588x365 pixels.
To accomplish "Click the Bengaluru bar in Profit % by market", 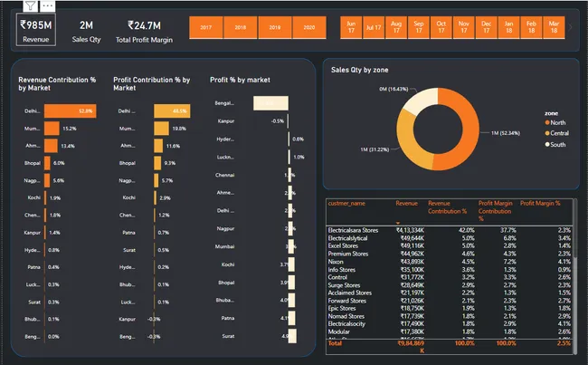I will tap(270, 103).
